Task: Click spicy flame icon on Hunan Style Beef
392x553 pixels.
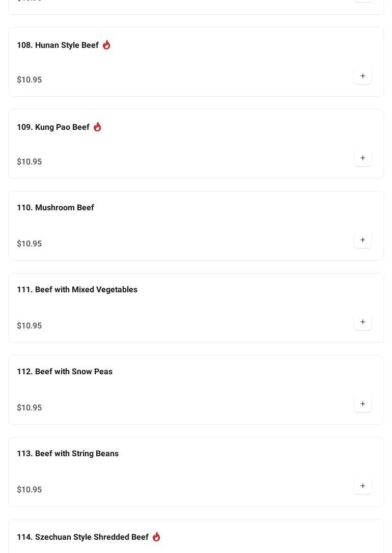Action: pyautogui.click(x=106, y=45)
